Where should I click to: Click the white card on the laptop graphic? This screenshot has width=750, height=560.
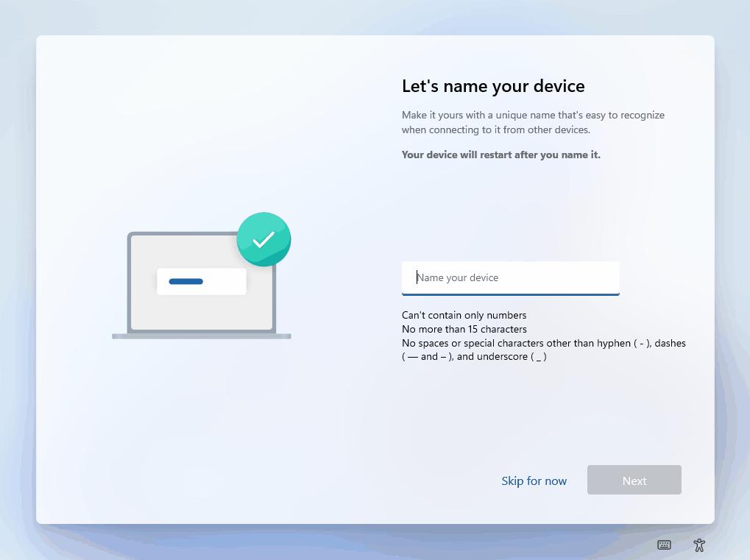(201, 280)
